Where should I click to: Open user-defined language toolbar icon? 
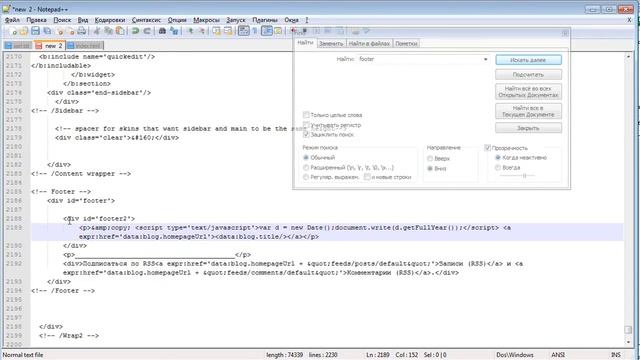pyautogui.click(x=278, y=31)
